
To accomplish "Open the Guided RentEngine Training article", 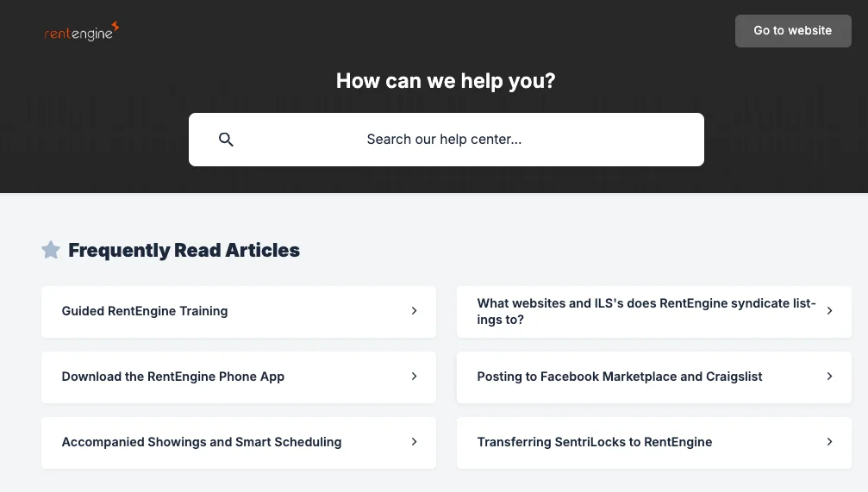I will (145, 311).
